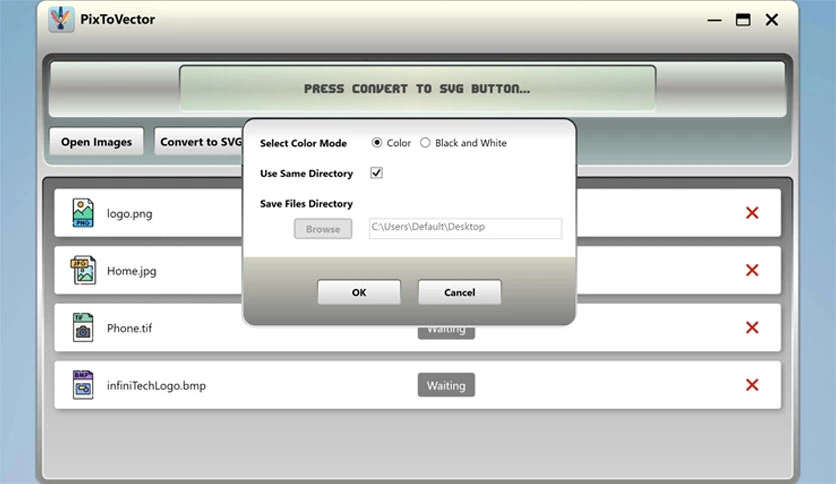The image size is (836, 484).
Task: Click the infiniTechLogo.bmp BMP file icon
Action: (x=83, y=385)
